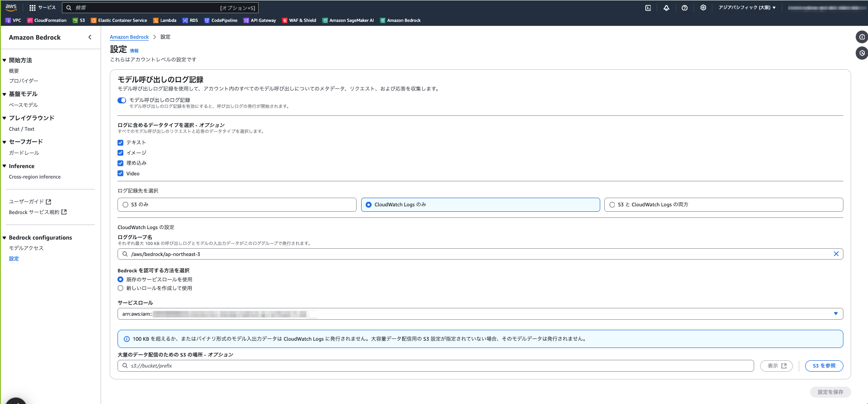This screenshot has width=868, height=404.
Task: Uncheck the Video data type checkbox
Action: [120, 174]
